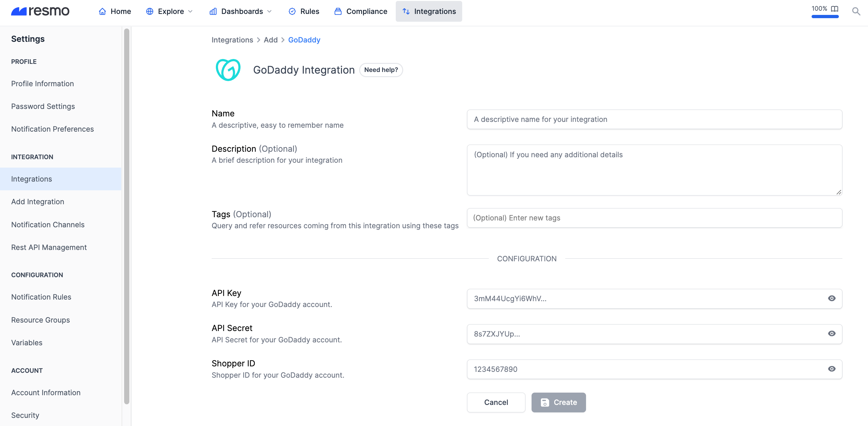The image size is (868, 426).
Task: Expand the Explore dropdown chevron
Action: click(x=190, y=11)
